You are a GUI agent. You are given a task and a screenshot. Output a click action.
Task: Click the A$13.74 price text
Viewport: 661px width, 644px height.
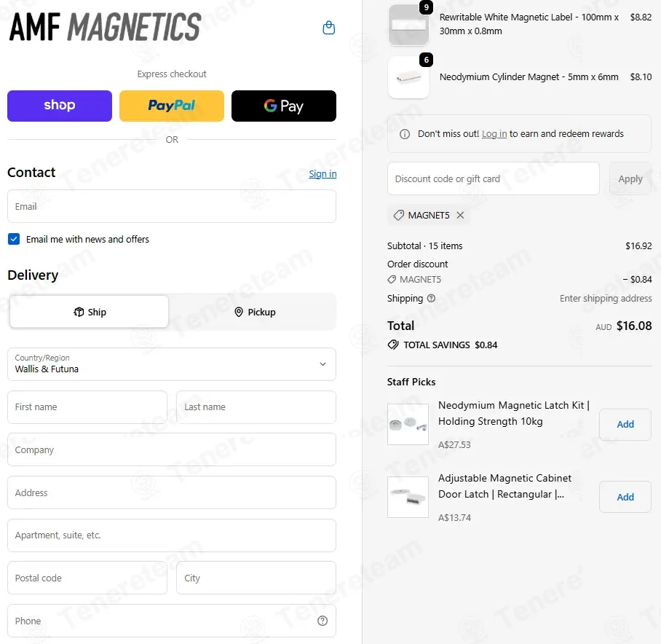(454, 517)
